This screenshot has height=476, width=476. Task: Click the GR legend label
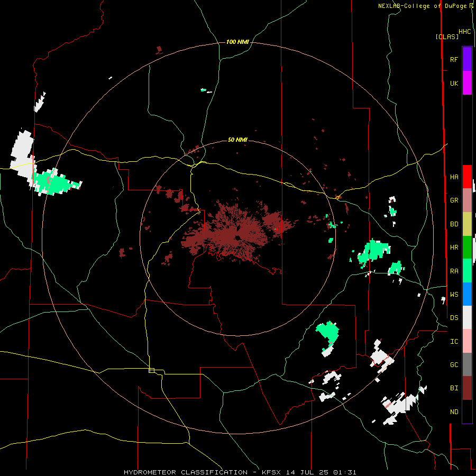[454, 200]
